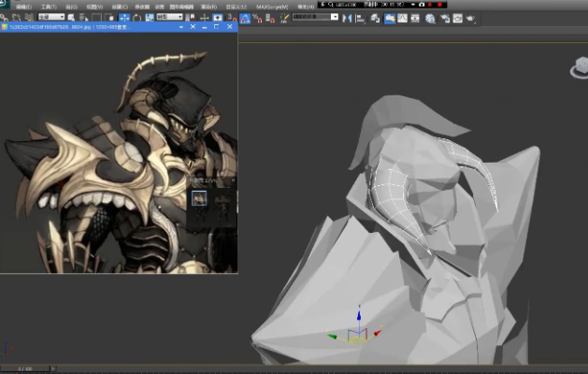
Task: Select the Move tool in main toolbar
Action: (124, 17)
